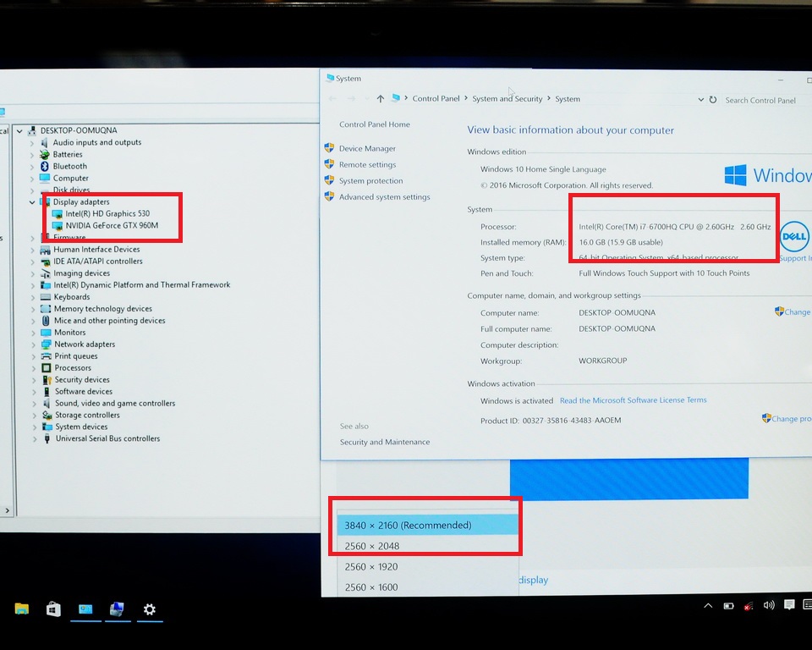812x650 pixels.
Task: Expand the Storage controllers category
Action: [34, 416]
